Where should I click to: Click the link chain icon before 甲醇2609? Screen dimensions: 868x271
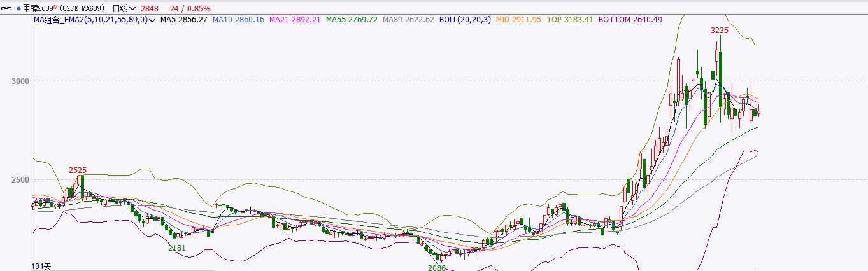[7, 9]
